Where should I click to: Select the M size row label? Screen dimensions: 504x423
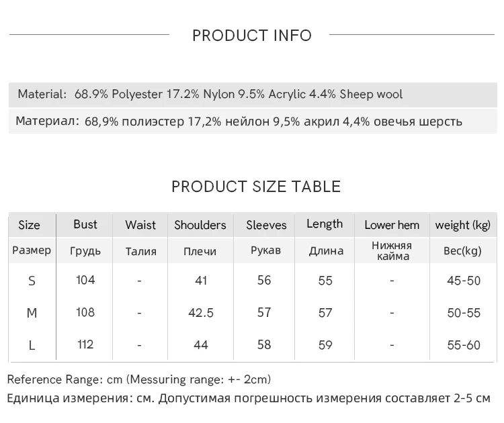pos(32,313)
